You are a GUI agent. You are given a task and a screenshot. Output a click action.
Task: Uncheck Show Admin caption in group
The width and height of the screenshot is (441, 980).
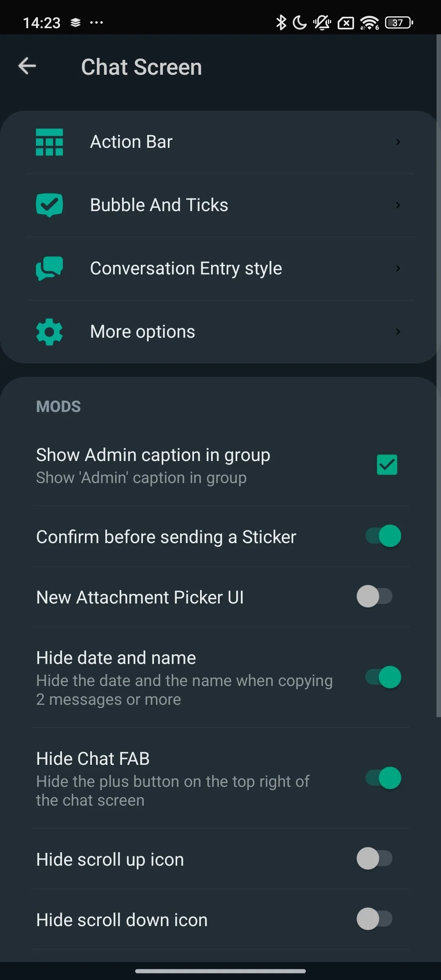pyautogui.click(x=387, y=465)
